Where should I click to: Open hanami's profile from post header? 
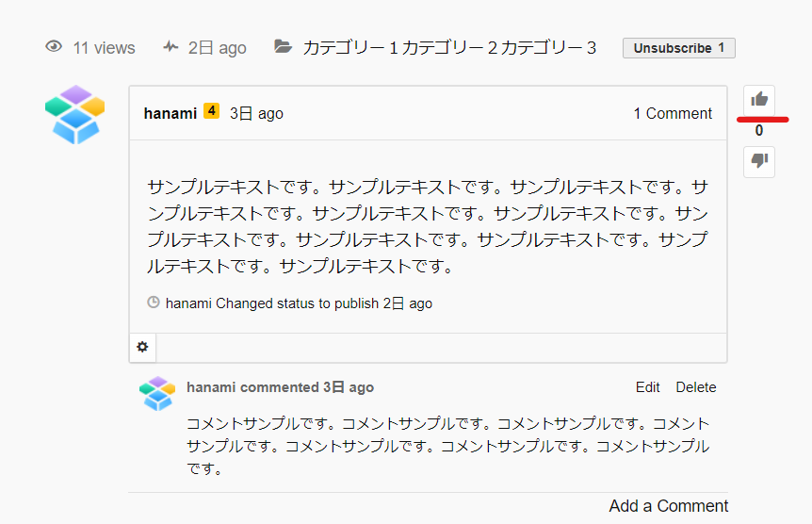pos(170,113)
